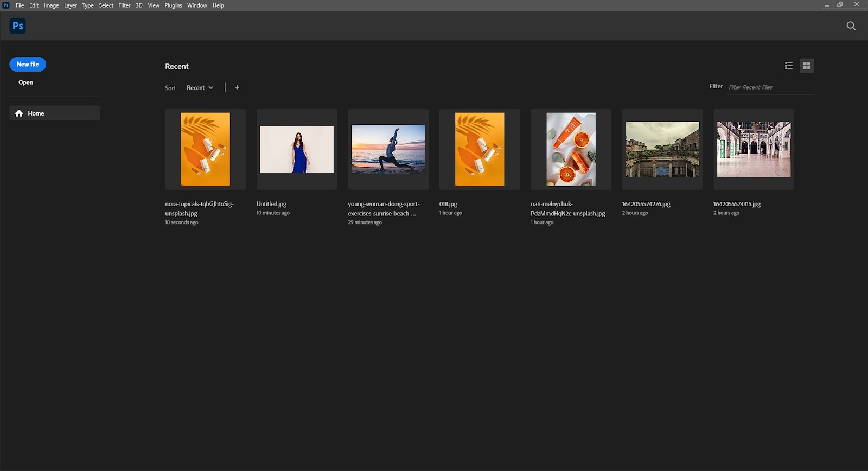This screenshot has width=868, height=471.
Task: Click file name 1642055574315.jpg
Action: click(x=737, y=204)
